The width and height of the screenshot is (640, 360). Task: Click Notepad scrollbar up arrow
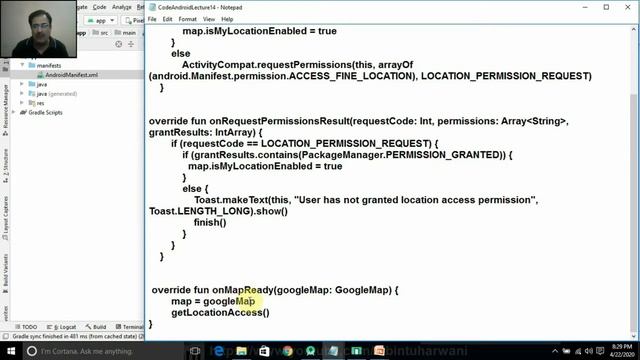(633, 29)
